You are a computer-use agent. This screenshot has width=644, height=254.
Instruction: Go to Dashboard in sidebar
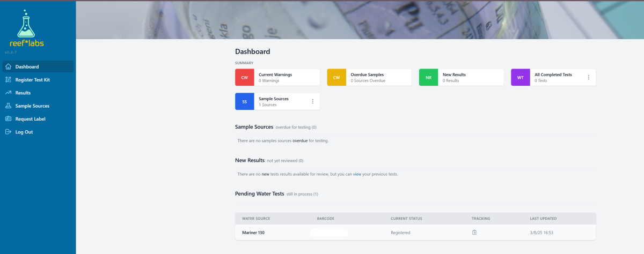pos(38,67)
